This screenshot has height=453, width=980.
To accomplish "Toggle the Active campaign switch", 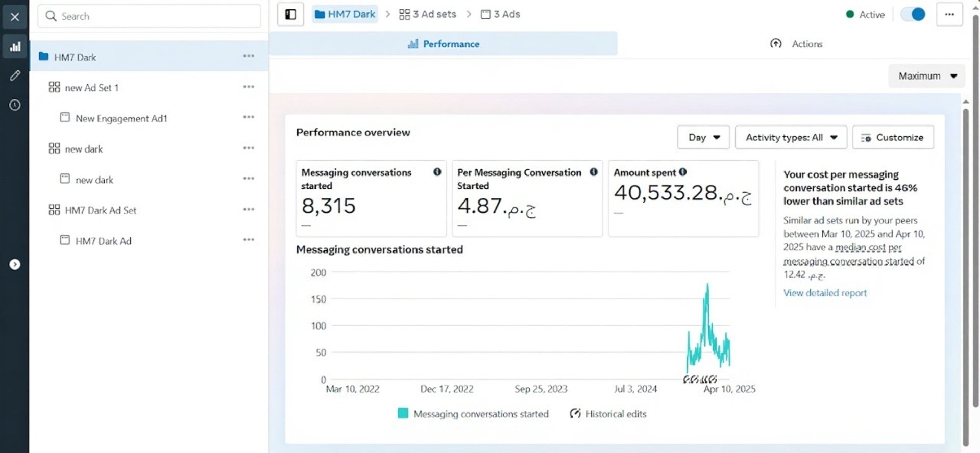I will pyautogui.click(x=913, y=14).
